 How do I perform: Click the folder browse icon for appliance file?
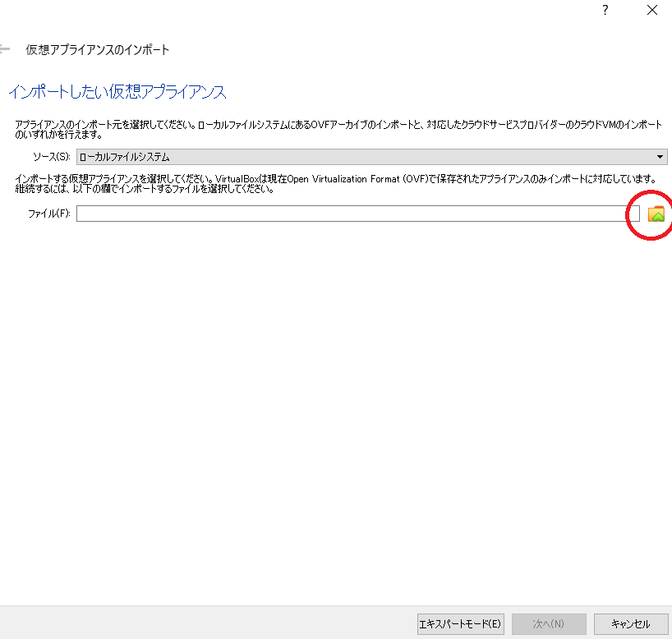click(656, 214)
